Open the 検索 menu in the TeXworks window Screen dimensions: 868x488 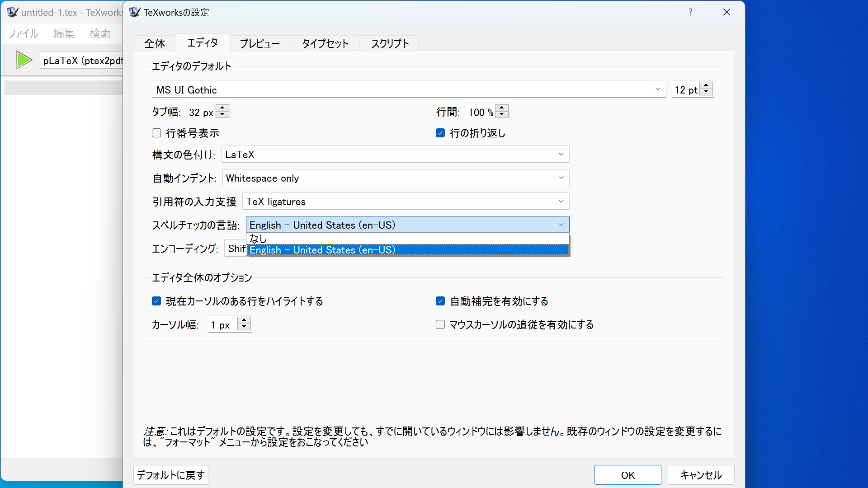pyautogui.click(x=100, y=33)
